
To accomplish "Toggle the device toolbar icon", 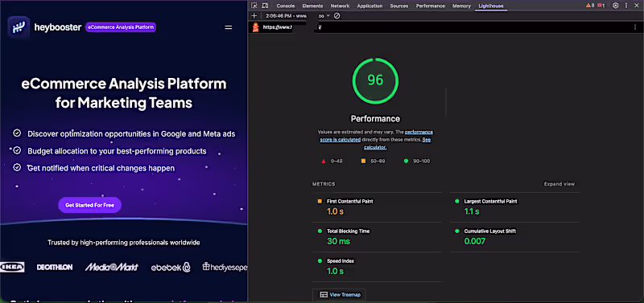I will coord(265,6).
